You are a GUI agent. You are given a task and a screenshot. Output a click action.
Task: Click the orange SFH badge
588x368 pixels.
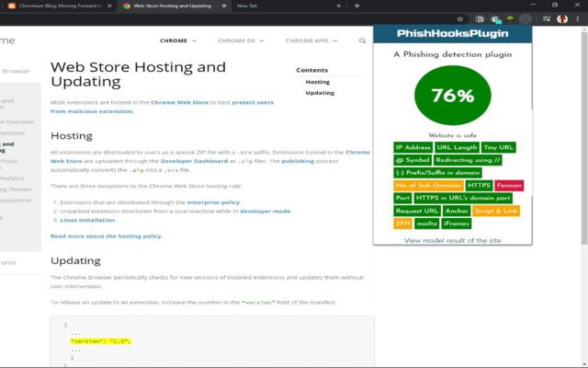coord(402,224)
